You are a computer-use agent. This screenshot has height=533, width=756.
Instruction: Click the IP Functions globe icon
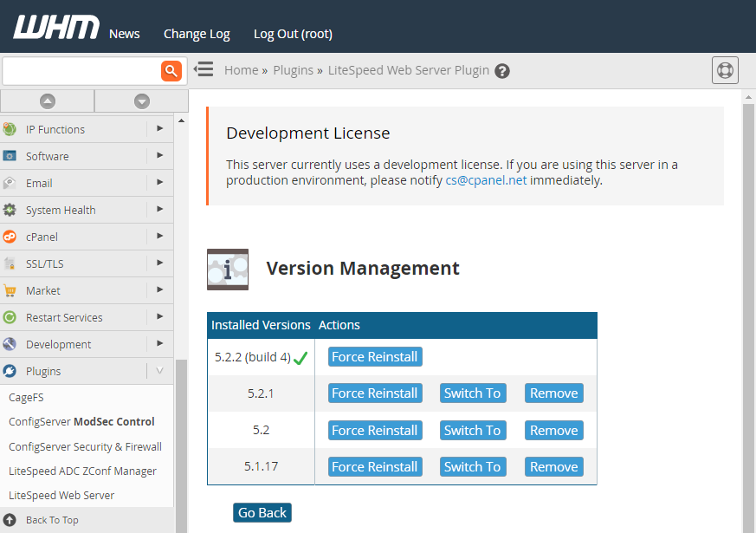click(10, 129)
